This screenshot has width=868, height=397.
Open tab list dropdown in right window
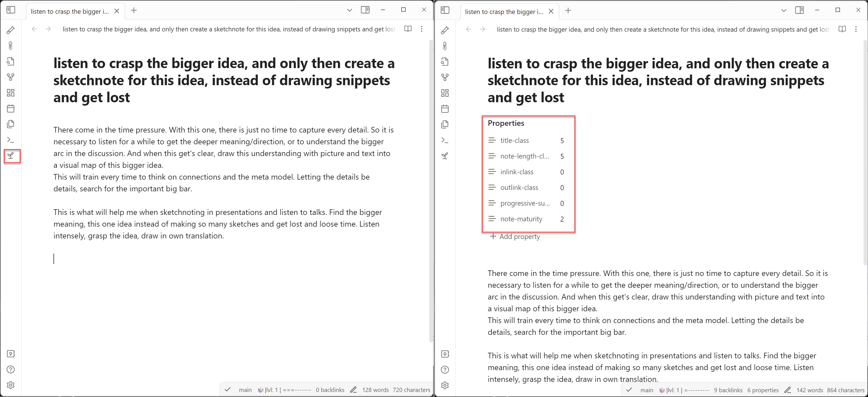click(783, 10)
